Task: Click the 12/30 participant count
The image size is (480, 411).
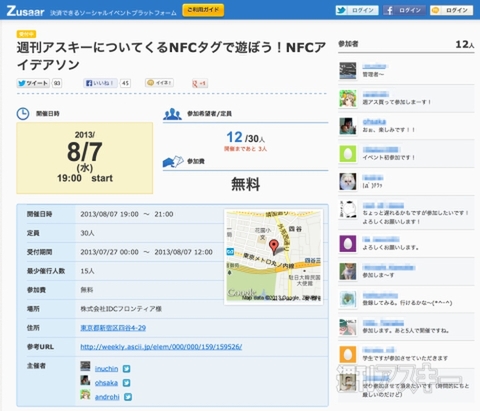Action: point(246,137)
